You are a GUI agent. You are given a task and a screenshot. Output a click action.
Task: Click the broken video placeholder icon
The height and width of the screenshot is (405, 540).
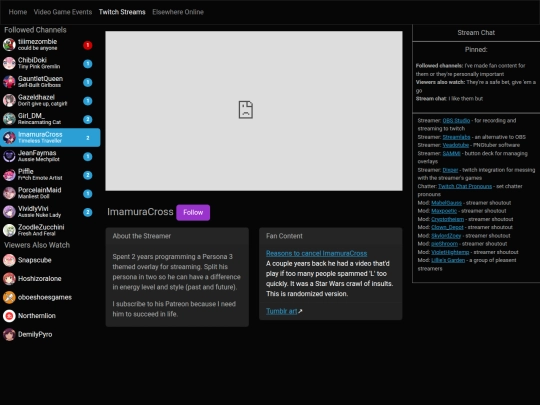point(246,110)
